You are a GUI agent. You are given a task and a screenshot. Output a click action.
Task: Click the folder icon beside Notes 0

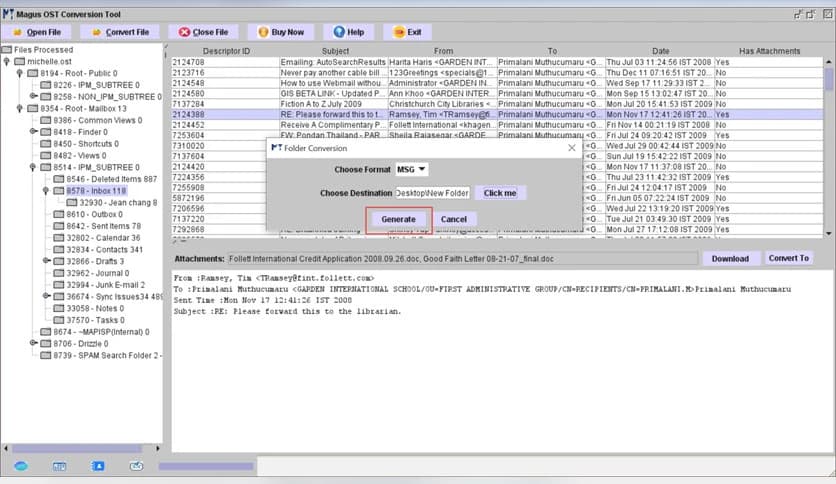click(59, 308)
